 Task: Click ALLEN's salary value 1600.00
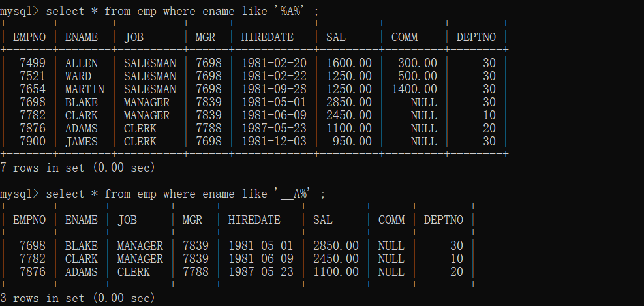(x=349, y=63)
